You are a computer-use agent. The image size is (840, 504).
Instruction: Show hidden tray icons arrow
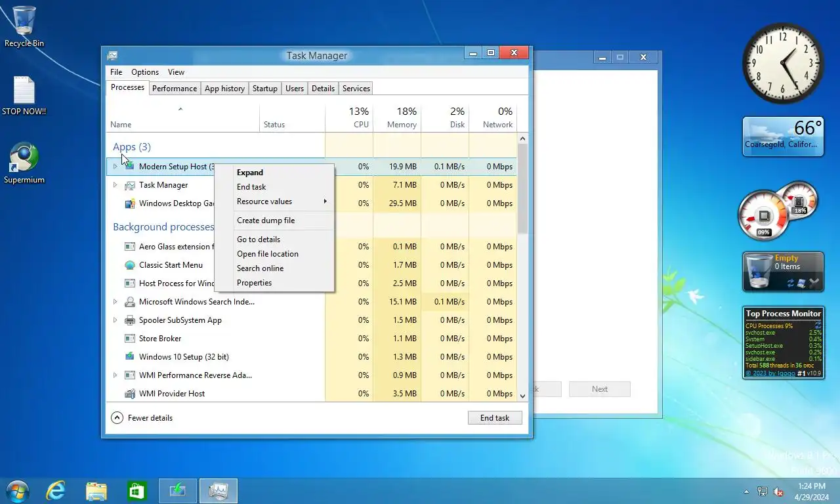pyautogui.click(x=746, y=492)
